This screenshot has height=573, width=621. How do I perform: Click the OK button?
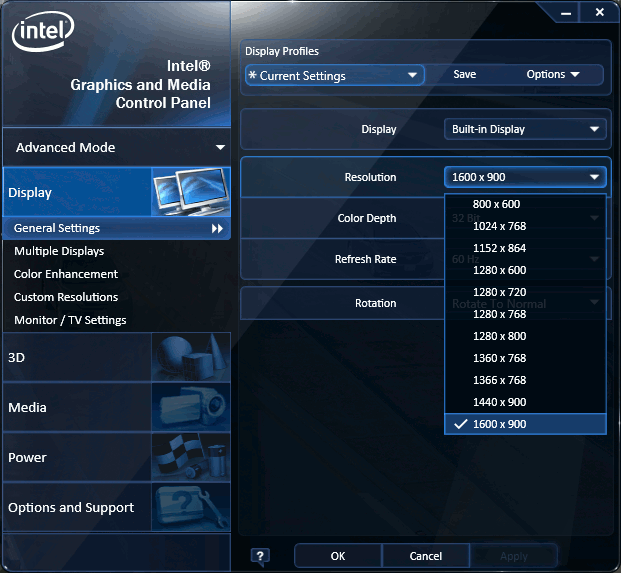coord(337,556)
